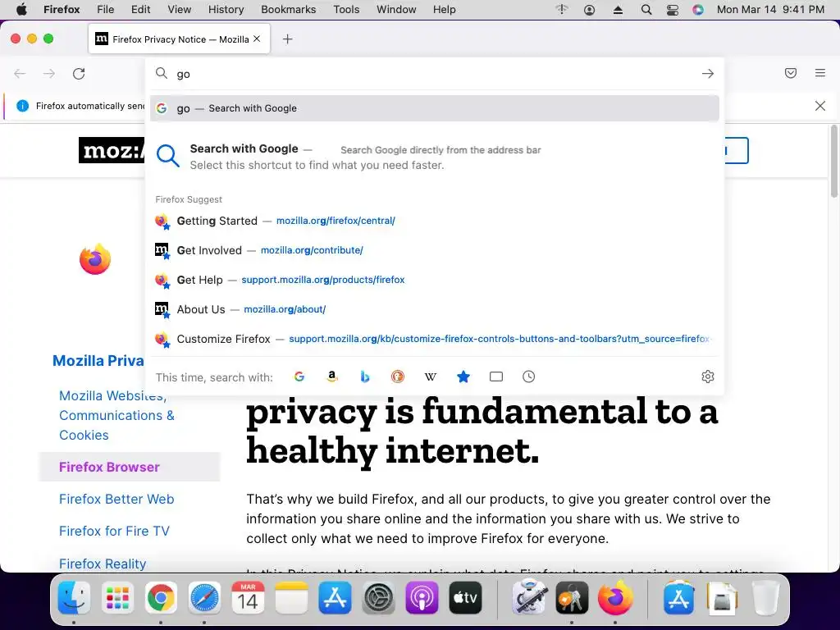Open the Window menu
Viewport: 840px width, 630px height.
[396, 9]
